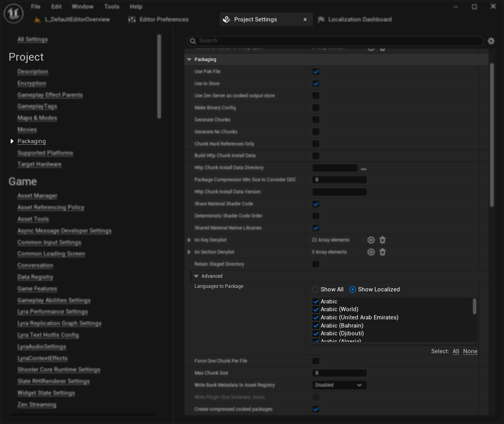Viewport: 504px width, 424px height.
Task: Select Supported Platforms in the sidebar
Action: click(x=45, y=153)
